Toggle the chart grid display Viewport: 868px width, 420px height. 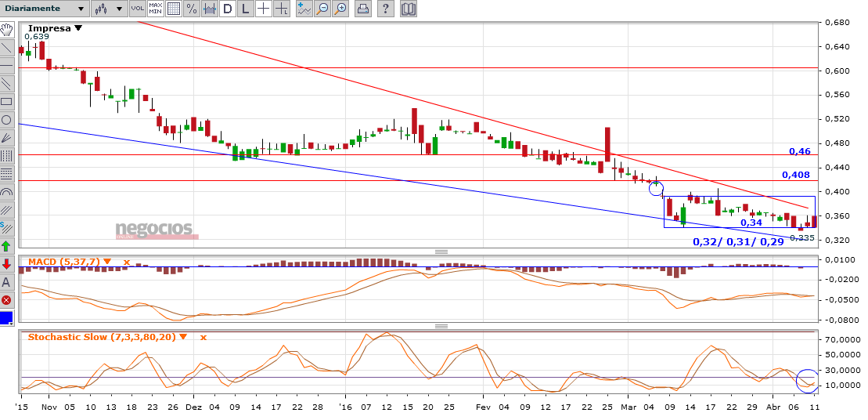174,9
